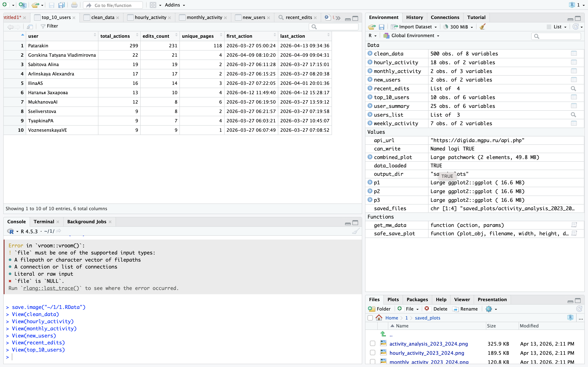588x367 pixels.
Task: Click the Filter button in data viewer
Action: click(x=49, y=26)
